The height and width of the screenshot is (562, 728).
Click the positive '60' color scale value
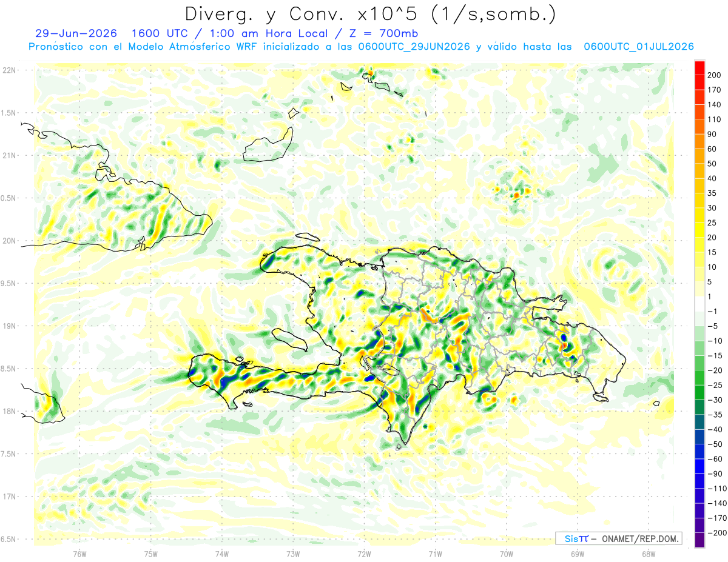pos(712,149)
